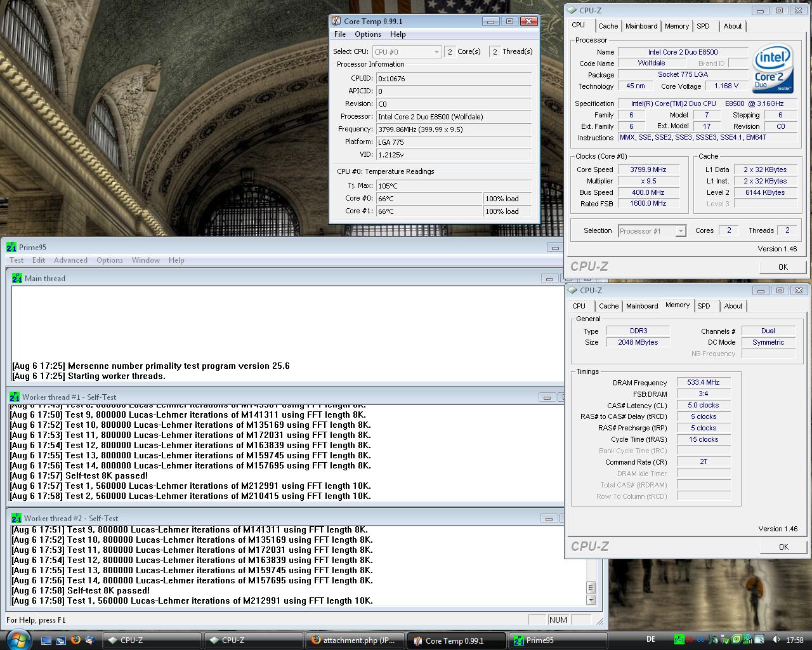The width and height of the screenshot is (812, 650).
Task: Click the Prime95 icon in system tray
Action: click(679, 640)
